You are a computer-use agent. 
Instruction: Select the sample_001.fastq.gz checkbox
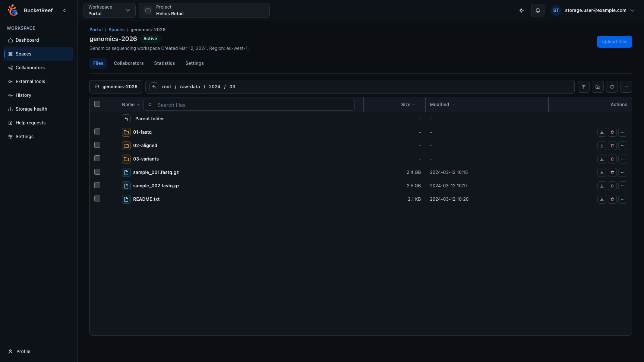tap(97, 172)
